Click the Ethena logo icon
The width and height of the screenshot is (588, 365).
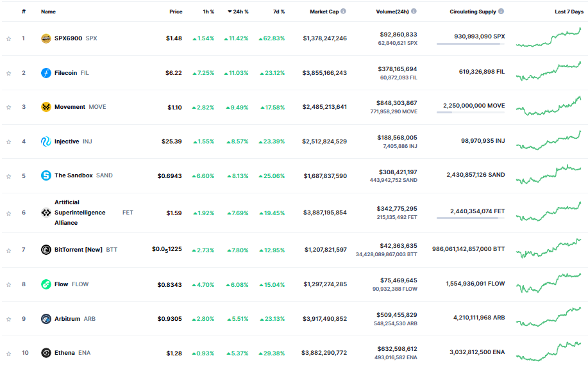pyautogui.click(x=46, y=353)
